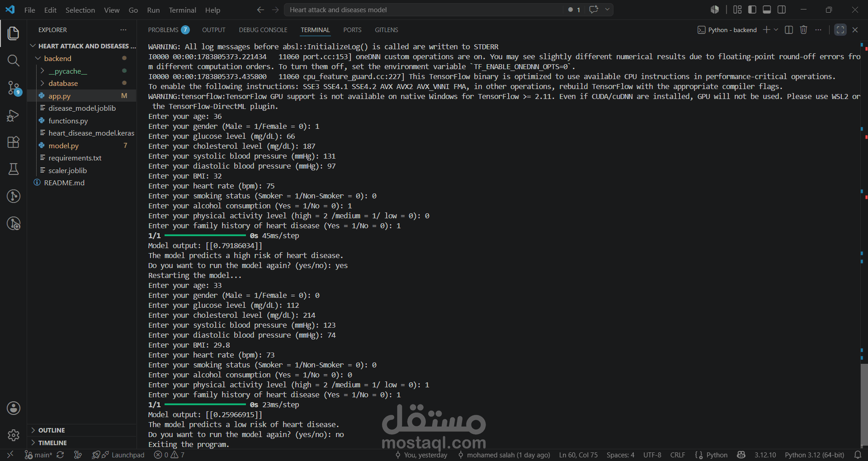Open errors and warnings count in status bar
Screen dimensions: 868x461
(169, 455)
